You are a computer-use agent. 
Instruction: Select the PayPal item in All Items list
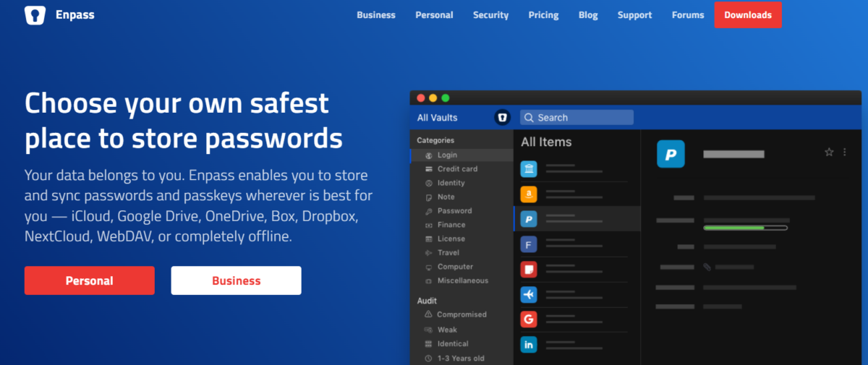coord(576,219)
